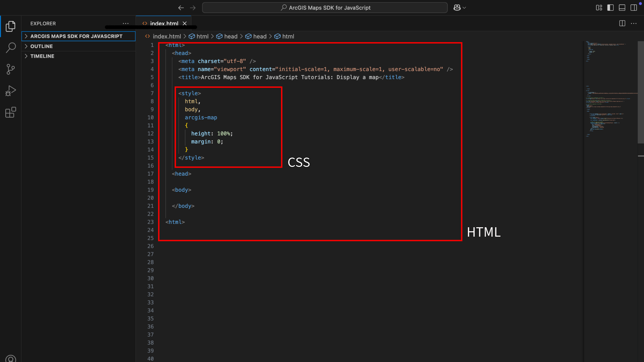This screenshot has width=644, height=362.
Task: Select the Search icon in the activity bar
Action: [x=10, y=48]
